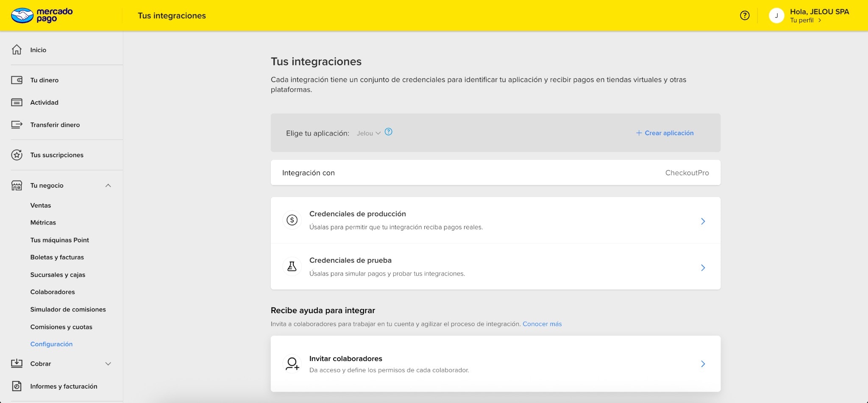Open help via the question mark icon
868x403 pixels.
tap(744, 15)
